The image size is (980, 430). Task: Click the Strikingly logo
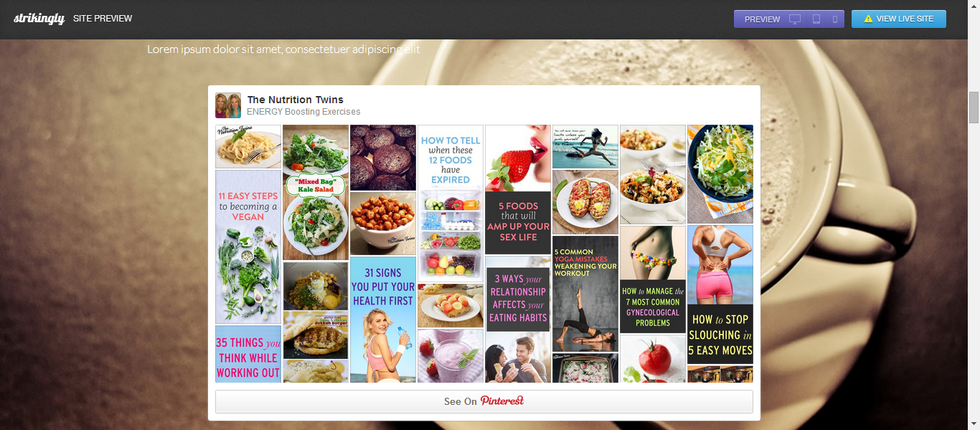[x=39, y=19]
